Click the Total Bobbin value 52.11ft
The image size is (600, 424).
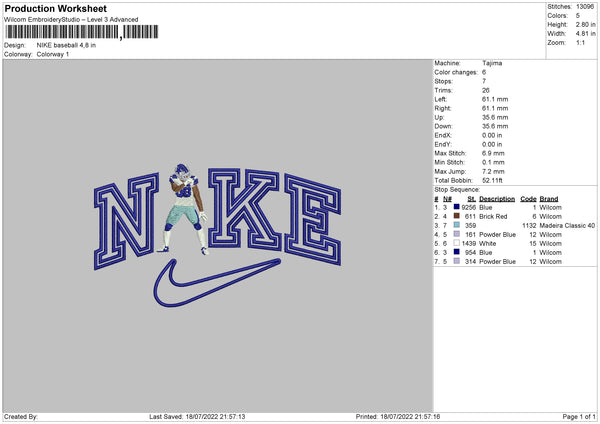coord(492,180)
